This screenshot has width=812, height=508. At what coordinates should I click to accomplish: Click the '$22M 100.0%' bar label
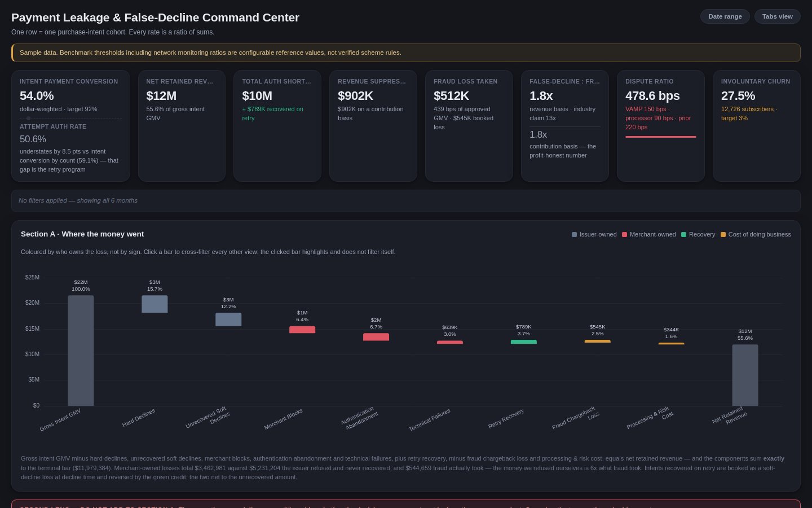click(x=81, y=286)
